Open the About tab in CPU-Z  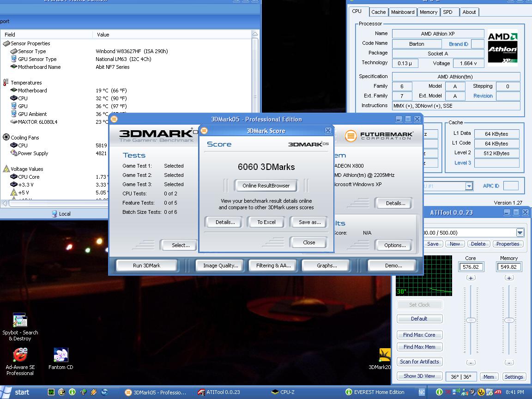[x=469, y=12]
